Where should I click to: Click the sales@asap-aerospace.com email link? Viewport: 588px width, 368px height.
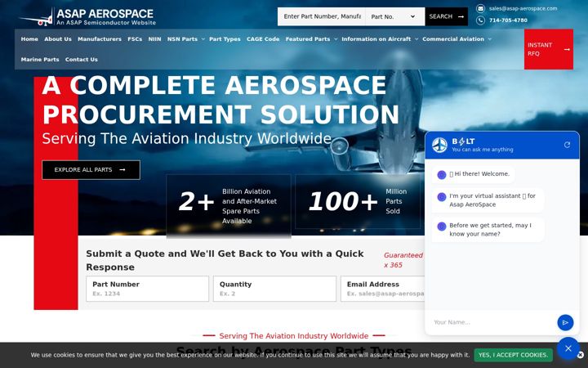click(x=523, y=8)
